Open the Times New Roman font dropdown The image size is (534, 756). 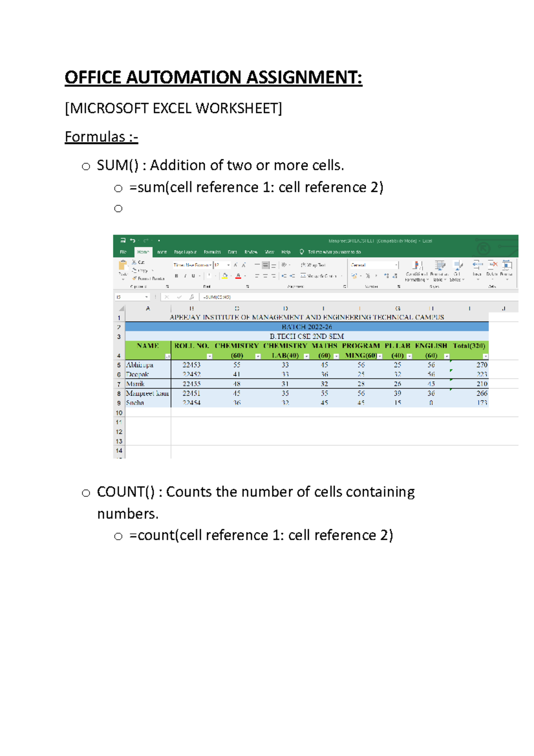210,265
